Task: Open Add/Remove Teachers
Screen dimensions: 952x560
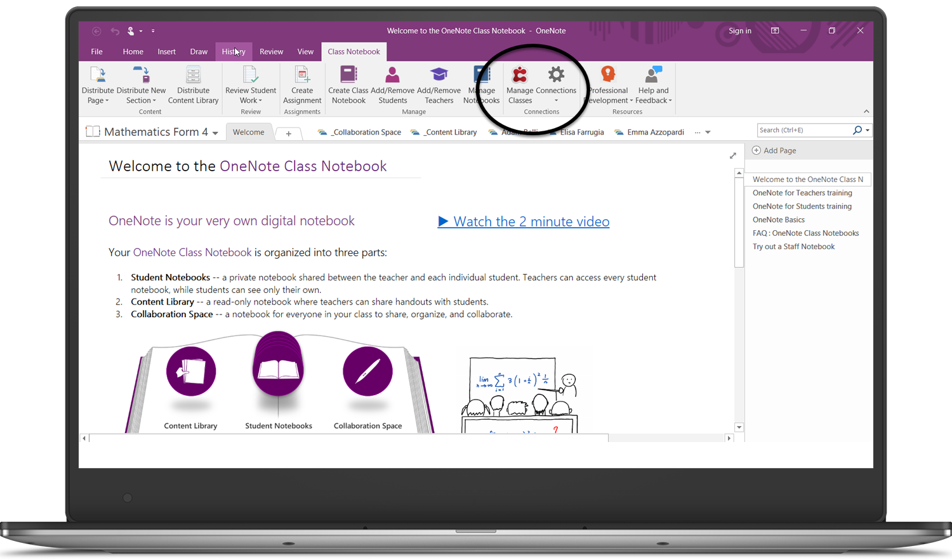Action: tap(439, 86)
